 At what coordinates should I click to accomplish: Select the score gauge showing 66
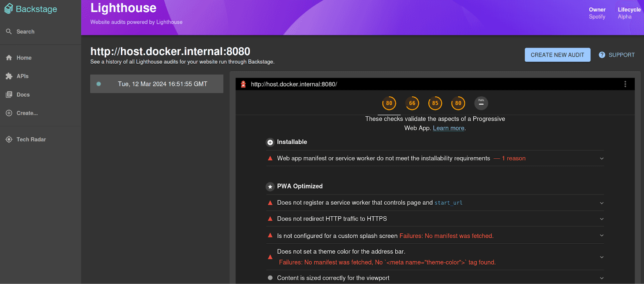click(x=412, y=103)
